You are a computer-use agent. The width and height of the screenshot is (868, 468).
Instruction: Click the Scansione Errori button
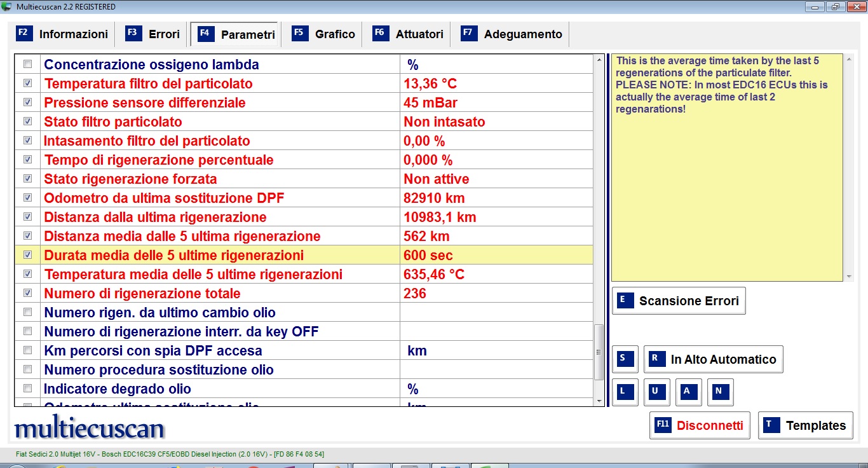coord(679,301)
